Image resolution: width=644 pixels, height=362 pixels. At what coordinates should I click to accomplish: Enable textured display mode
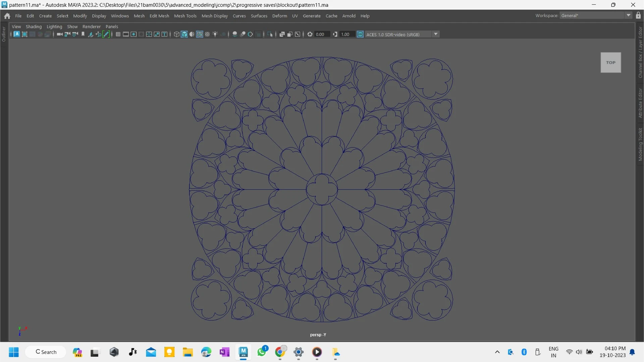point(199,34)
